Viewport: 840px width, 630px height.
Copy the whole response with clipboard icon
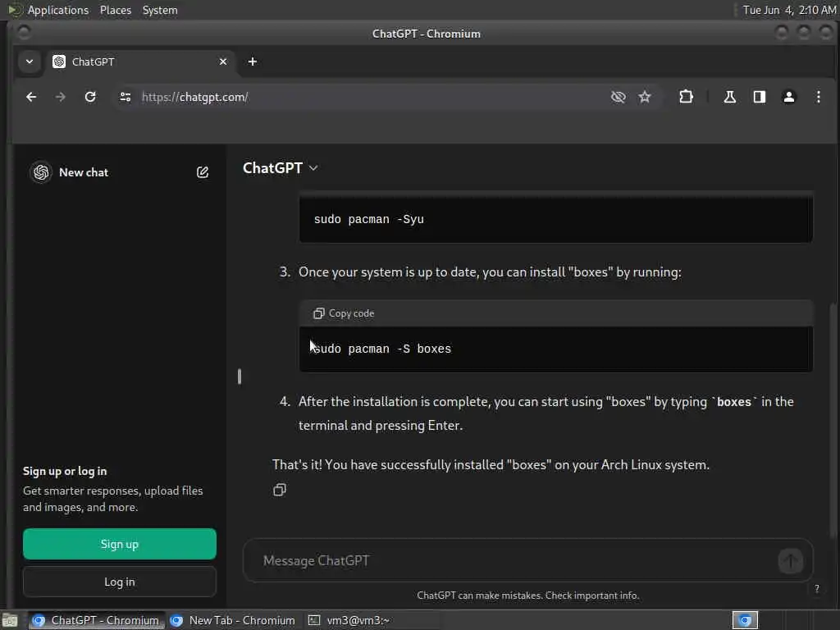click(x=280, y=490)
